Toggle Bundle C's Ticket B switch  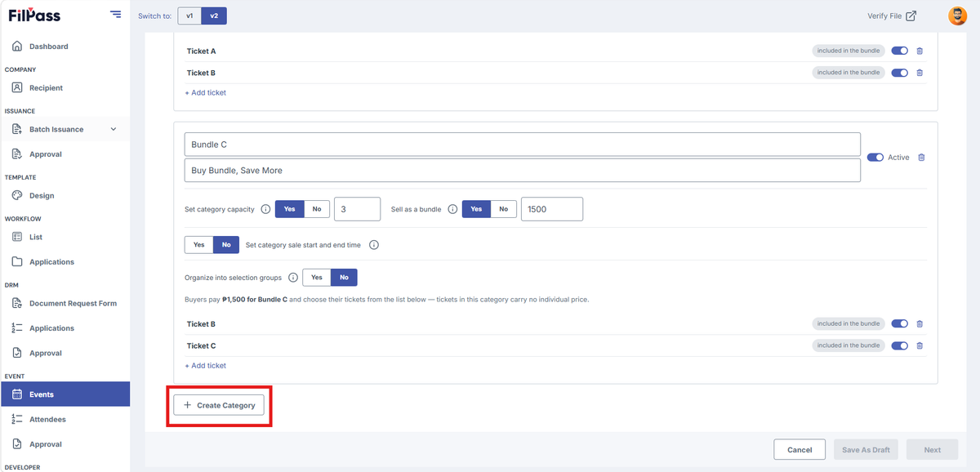coord(899,324)
